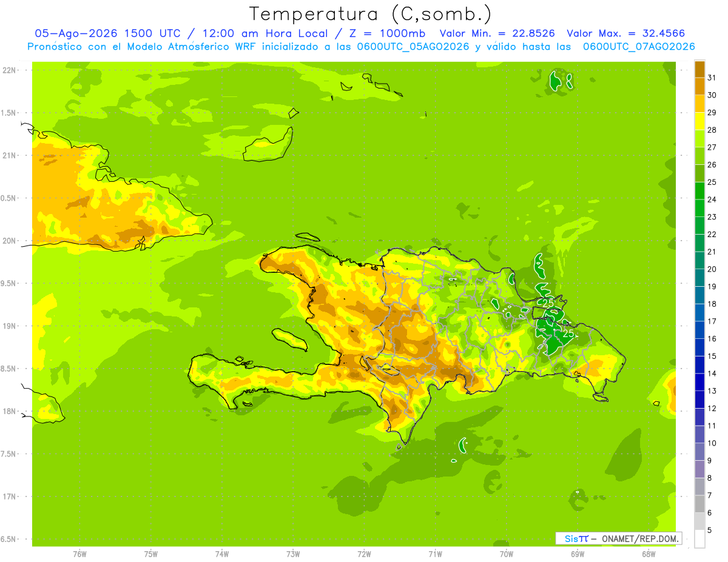Click the "0600UTC_07AGO2026" valid-until time
The image size is (728, 562).
tap(639, 47)
